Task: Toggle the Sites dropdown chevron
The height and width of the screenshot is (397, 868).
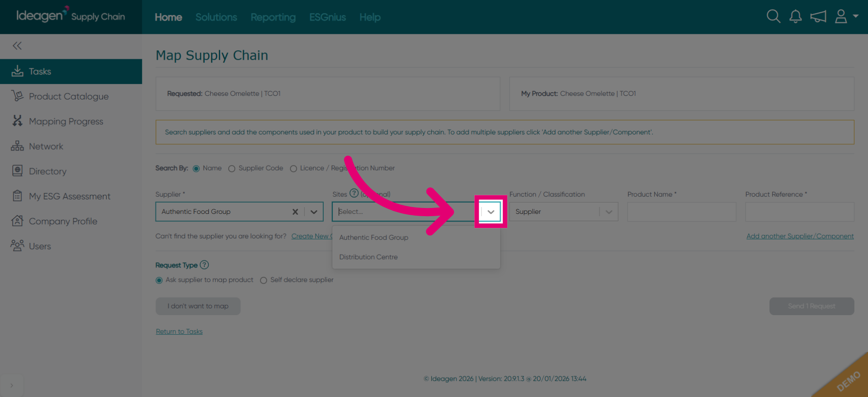Action: tap(491, 212)
